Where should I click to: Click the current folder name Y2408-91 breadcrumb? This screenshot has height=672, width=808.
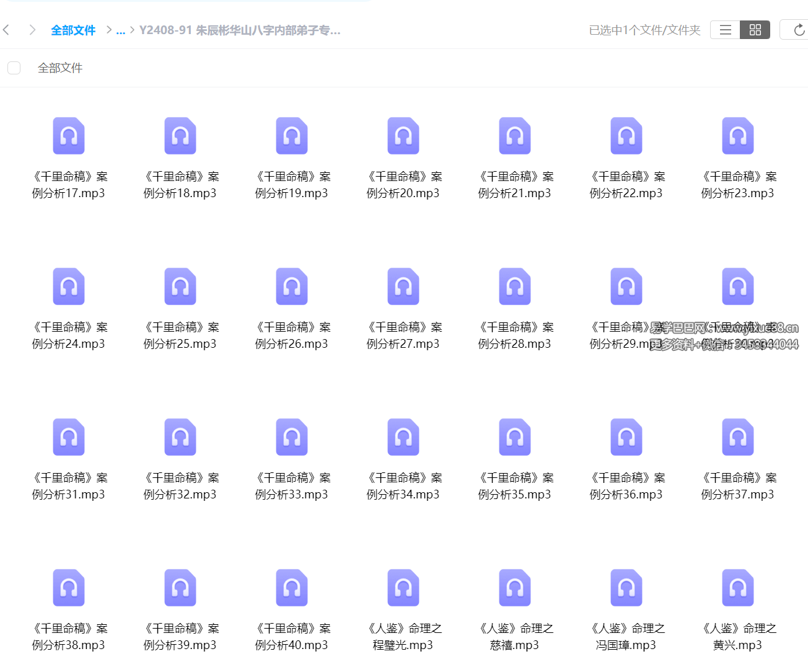[x=240, y=30]
